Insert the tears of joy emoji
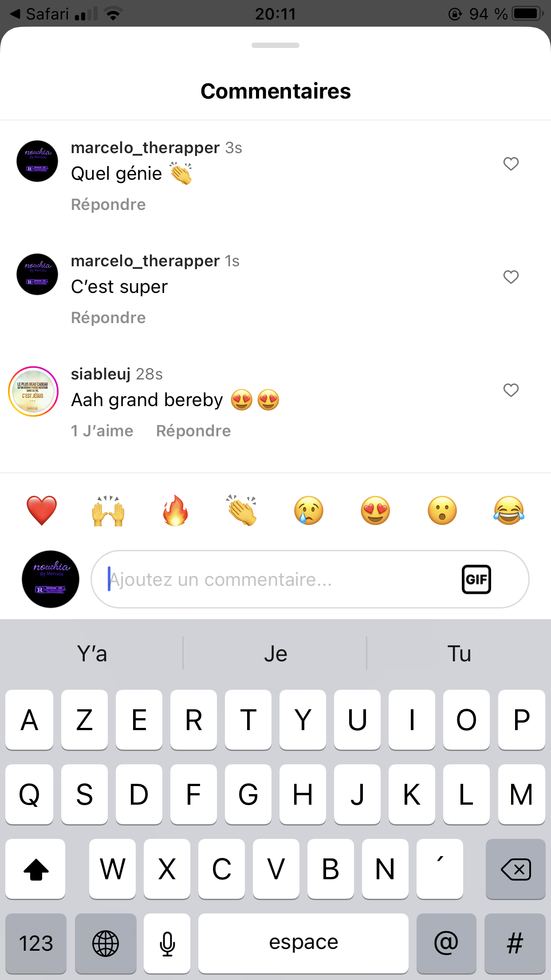This screenshot has height=980, width=551. coord(509,510)
